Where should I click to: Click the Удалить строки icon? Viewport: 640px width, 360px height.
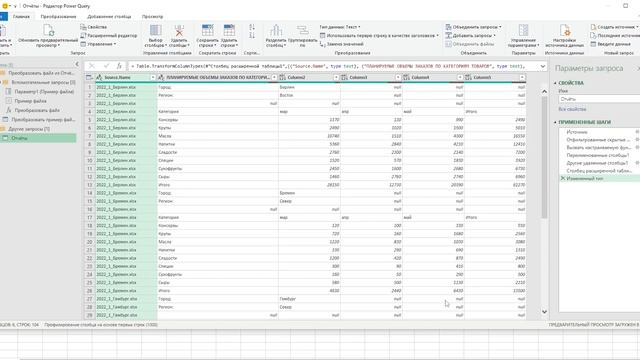click(229, 30)
